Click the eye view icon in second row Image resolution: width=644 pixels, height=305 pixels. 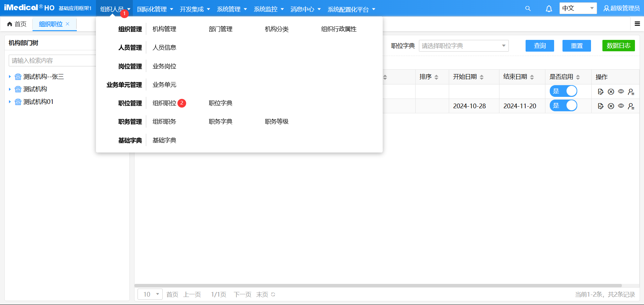(621, 106)
